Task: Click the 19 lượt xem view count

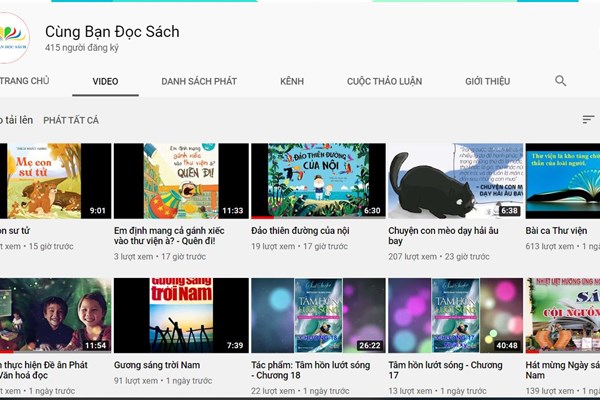Action: point(273,247)
